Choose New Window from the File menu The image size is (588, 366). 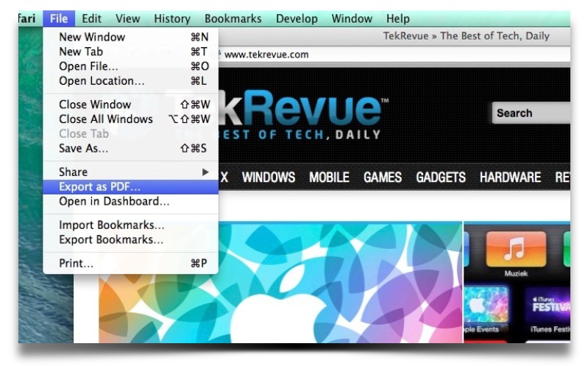click(130, 37)
